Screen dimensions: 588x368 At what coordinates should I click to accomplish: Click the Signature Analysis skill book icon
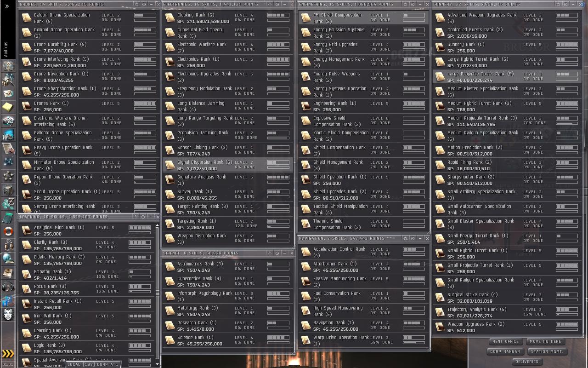coord(170,180)
